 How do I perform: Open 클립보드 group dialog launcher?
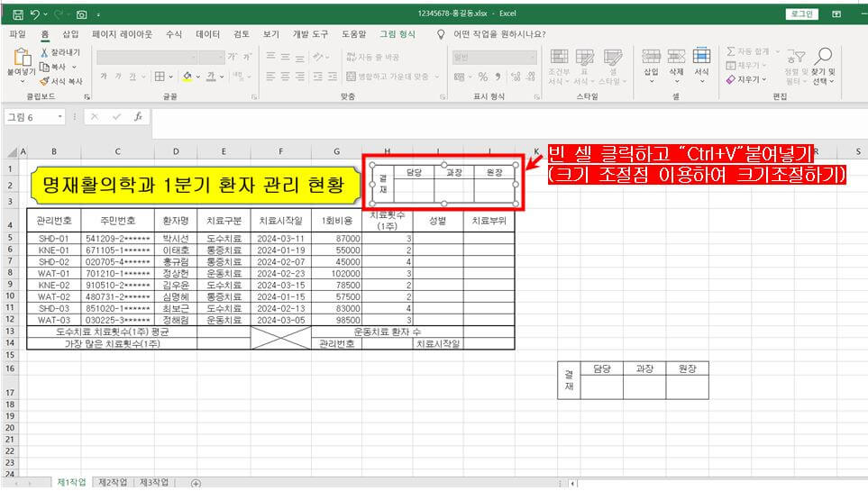87,97
